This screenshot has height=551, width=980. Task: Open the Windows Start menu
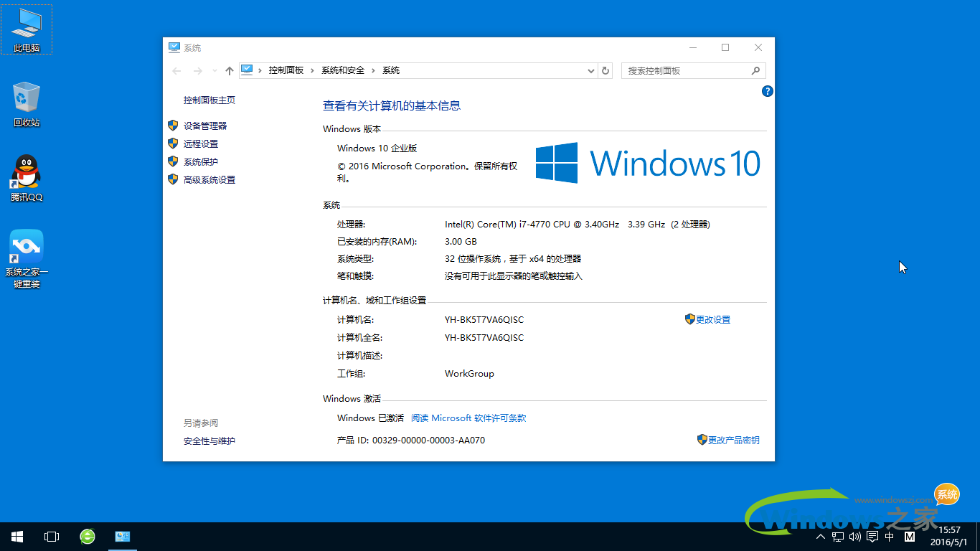click(17, 537)
